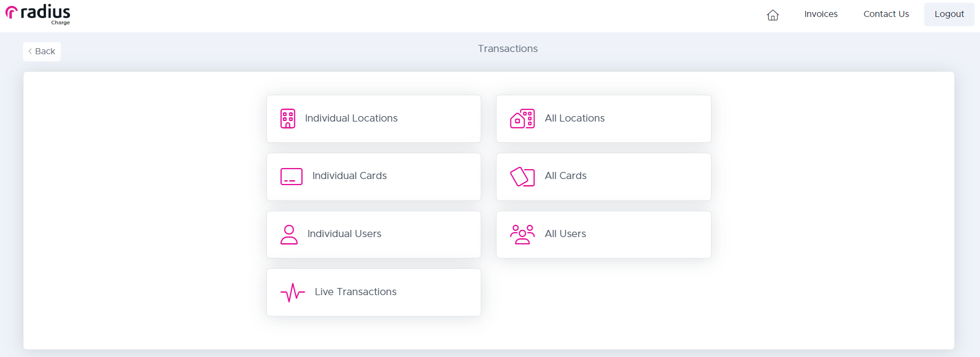This screenshot has width=980, height=357.
Task: Click the All Locations buildings icon
Action: pyautogui.click(x=522, y=118)
